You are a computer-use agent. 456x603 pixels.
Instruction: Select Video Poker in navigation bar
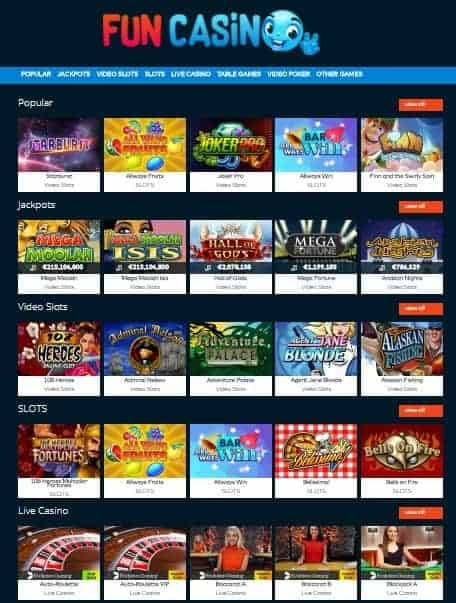tap(288, 74)
